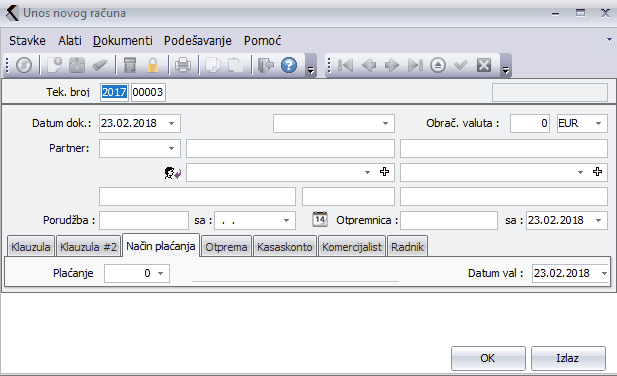Go to the first record
Screen dimensions: 617x376
[x=345, y=65]
